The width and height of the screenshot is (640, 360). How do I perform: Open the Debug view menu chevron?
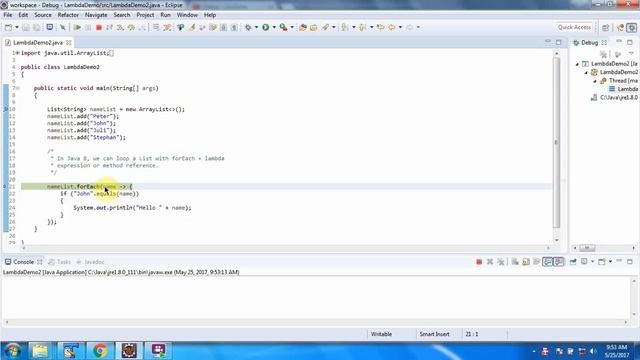coord(631,54)
